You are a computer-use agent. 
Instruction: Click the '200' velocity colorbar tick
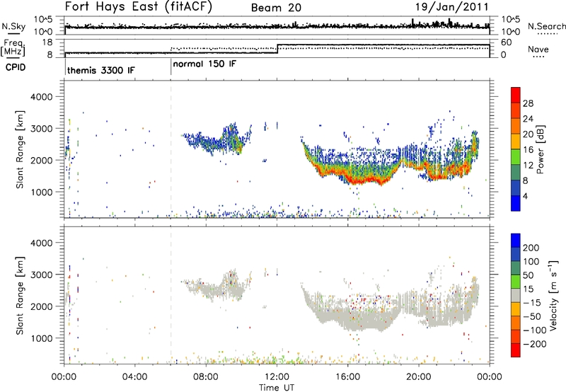click(531, 248)
